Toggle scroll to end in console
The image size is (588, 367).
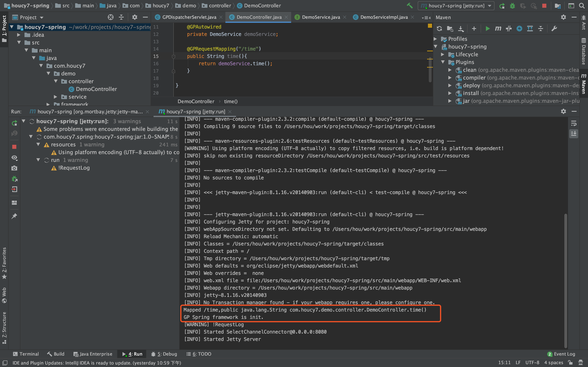coord(574,134)
